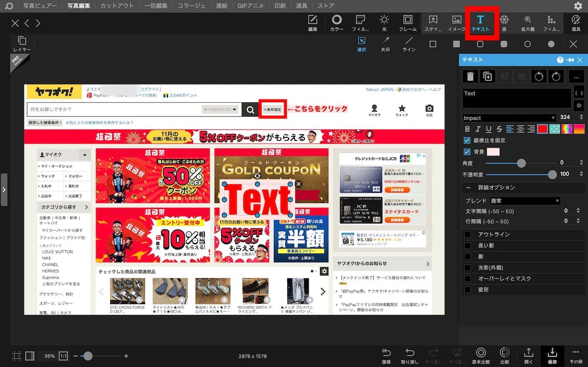
Task: Toggle strikethrough text formatting
Action: coord(499,129)
